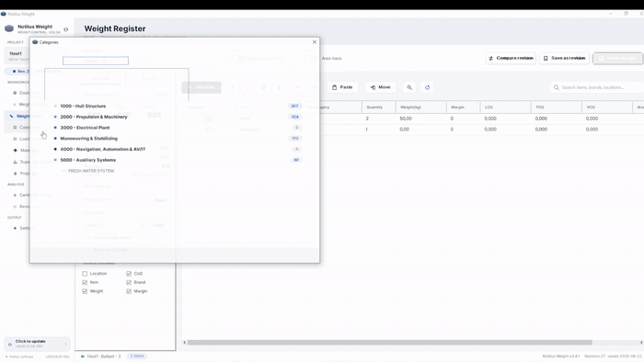
Task: Uncheck the CoG column checkbox
Action: pyautogui.click(x=129, y=274)
